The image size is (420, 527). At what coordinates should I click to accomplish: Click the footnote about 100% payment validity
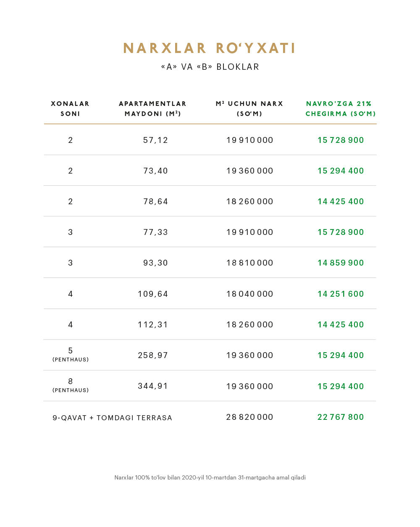click(x=210, y=477)
